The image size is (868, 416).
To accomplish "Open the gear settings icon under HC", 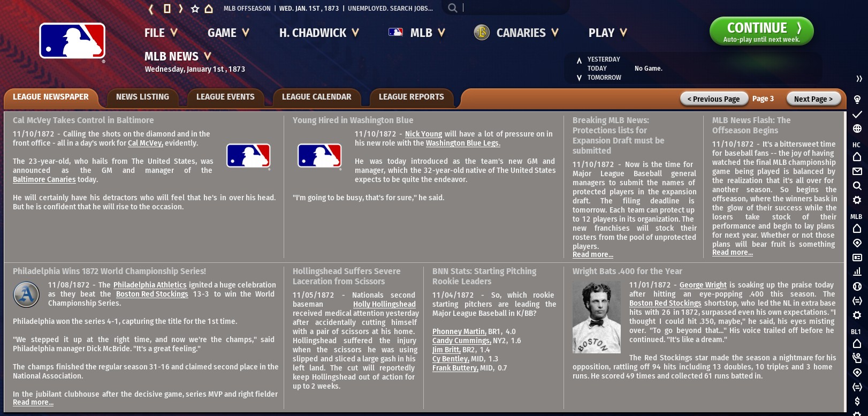I will point(857,200).
